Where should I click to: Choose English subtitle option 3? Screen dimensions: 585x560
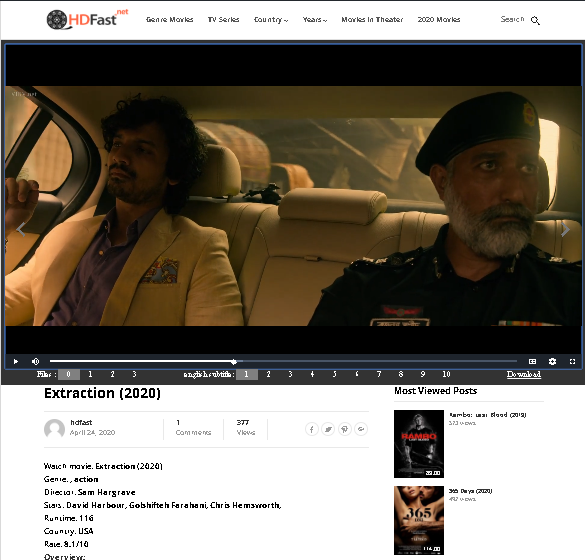point(290,374)
